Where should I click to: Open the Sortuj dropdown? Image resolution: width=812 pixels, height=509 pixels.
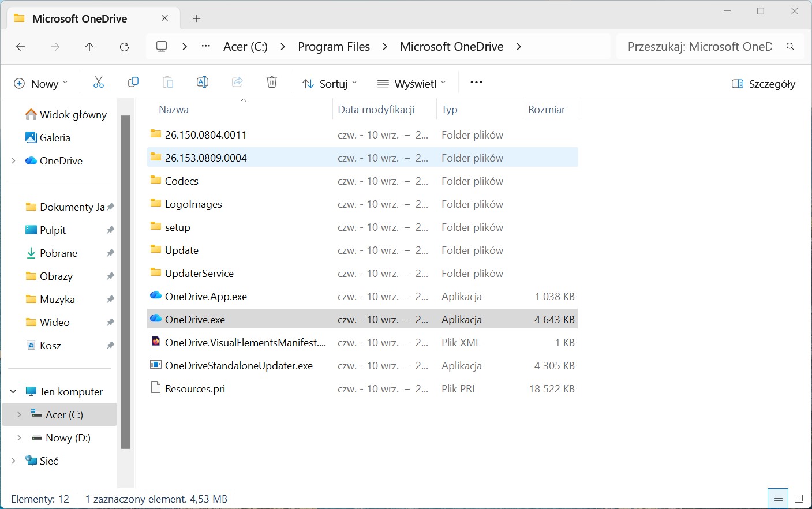330,84
